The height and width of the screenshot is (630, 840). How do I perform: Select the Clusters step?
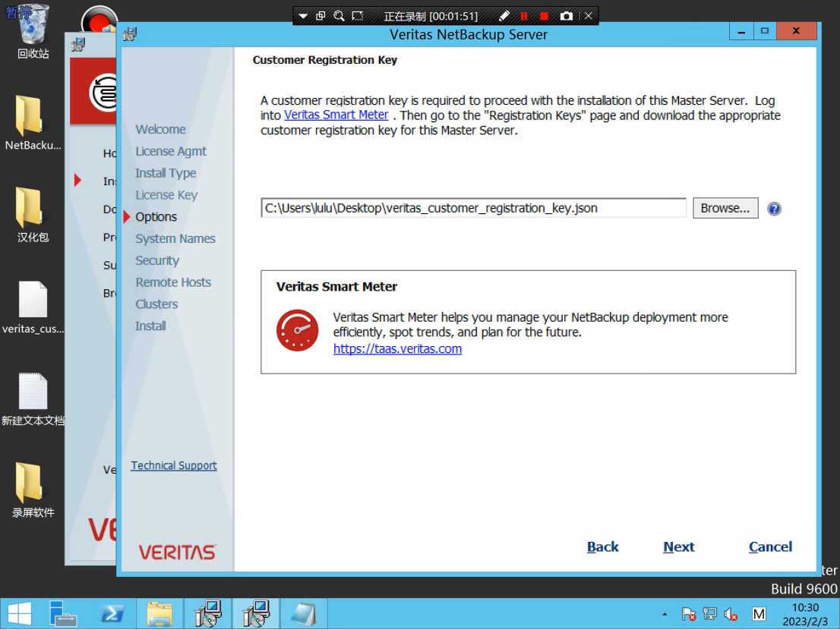tap(156, 304)
